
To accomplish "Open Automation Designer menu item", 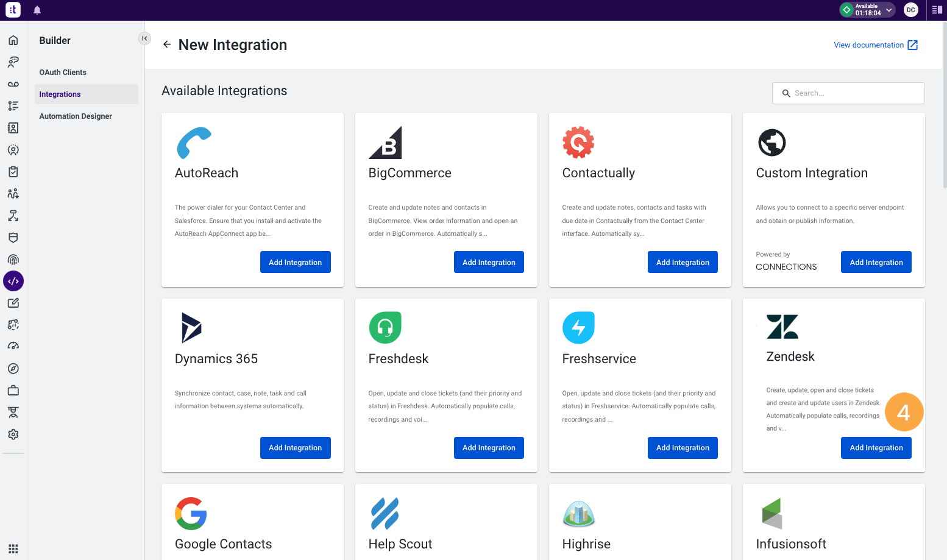I will (76, 116).
